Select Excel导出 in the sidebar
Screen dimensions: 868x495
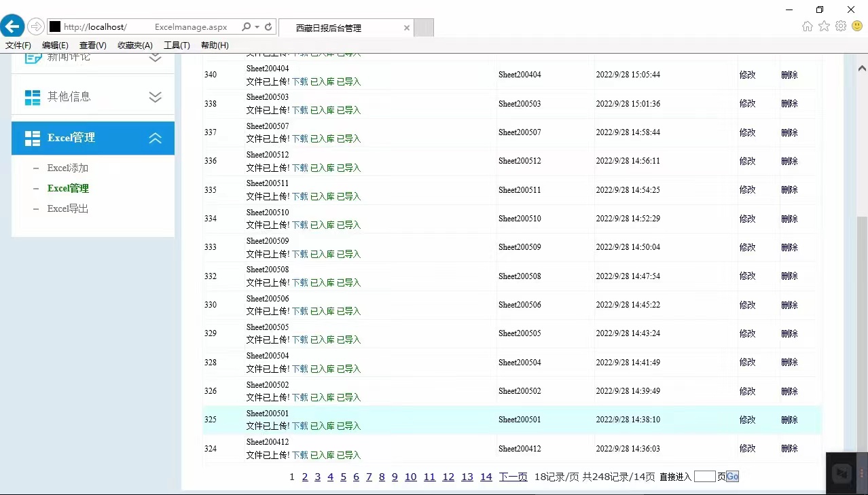click(68, 209)
